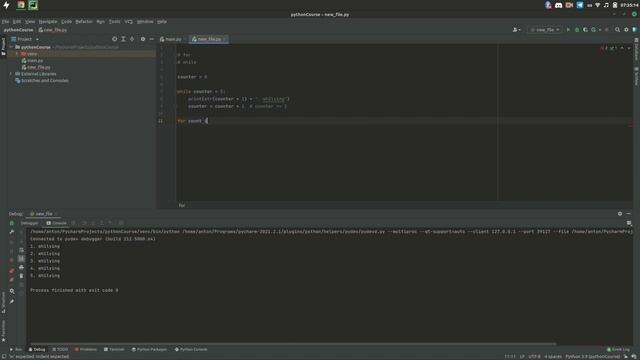Expand the venv folder
The image size is (640, 360).
[x=17, y=54]
